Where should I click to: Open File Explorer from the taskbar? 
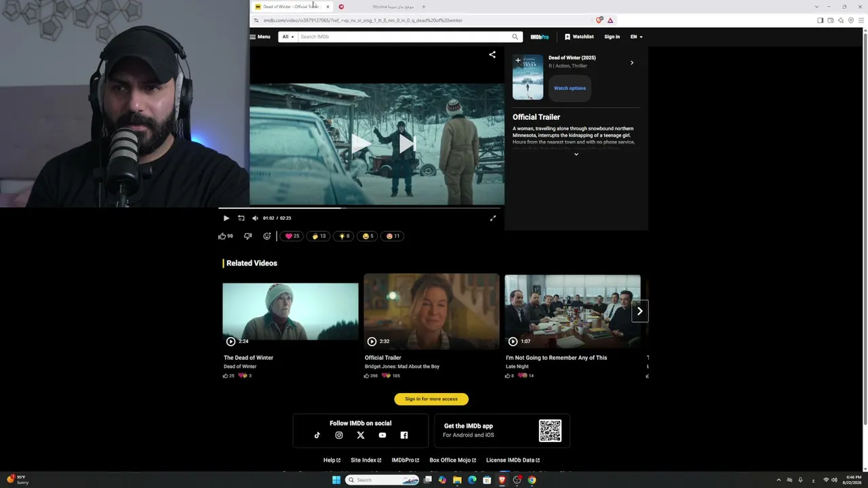(457, 480)
